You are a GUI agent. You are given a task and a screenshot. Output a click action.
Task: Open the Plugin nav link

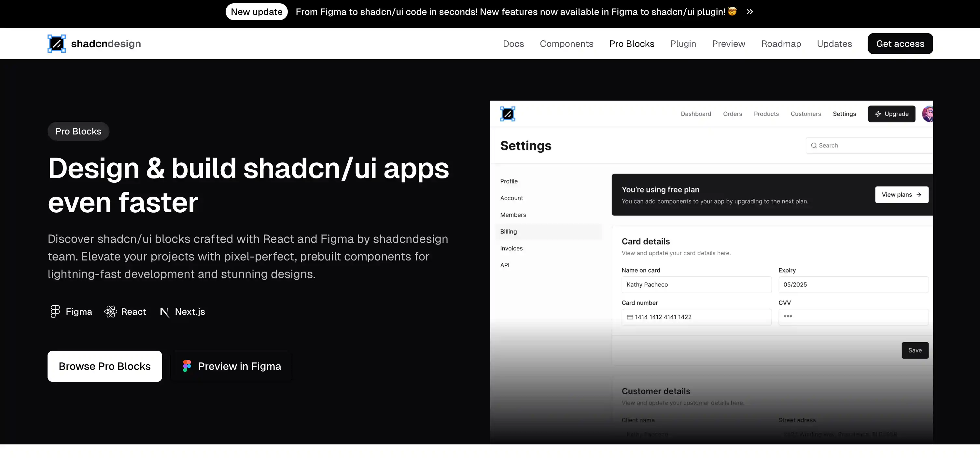(683, 43)
